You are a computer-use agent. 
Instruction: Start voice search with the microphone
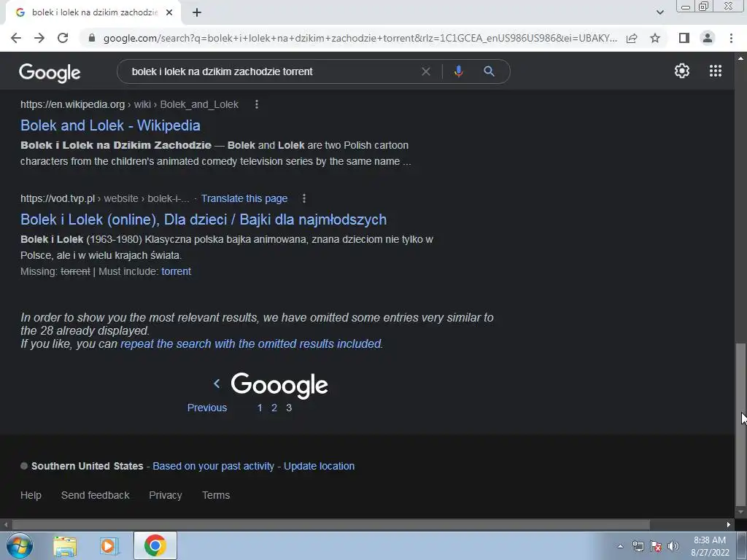click(x=458, y=71)
